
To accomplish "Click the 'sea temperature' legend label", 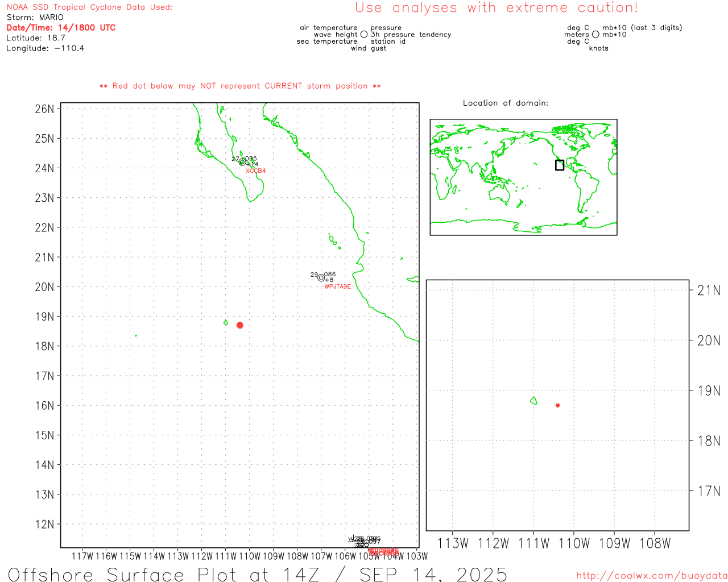I will [327, 41].
